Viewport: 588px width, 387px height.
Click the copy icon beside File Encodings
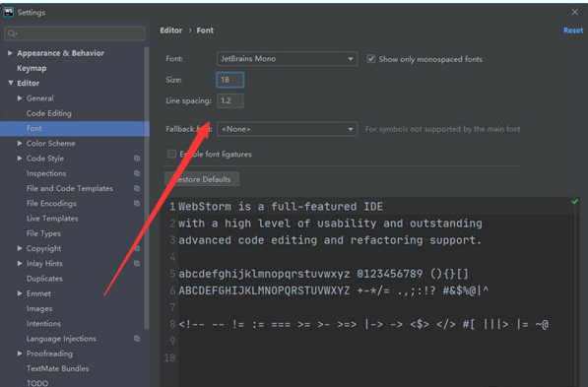(137, 203)
